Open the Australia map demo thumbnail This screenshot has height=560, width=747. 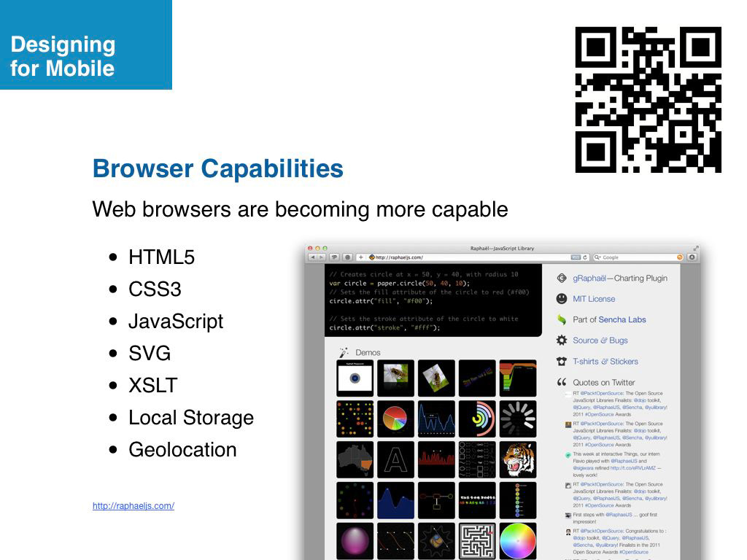(355, 459)
